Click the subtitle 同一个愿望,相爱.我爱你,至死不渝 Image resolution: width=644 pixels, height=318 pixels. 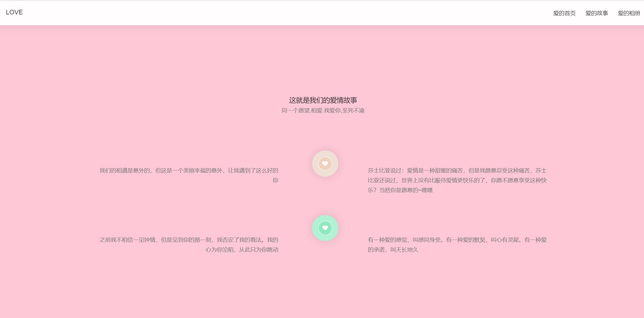pos(323,111)
